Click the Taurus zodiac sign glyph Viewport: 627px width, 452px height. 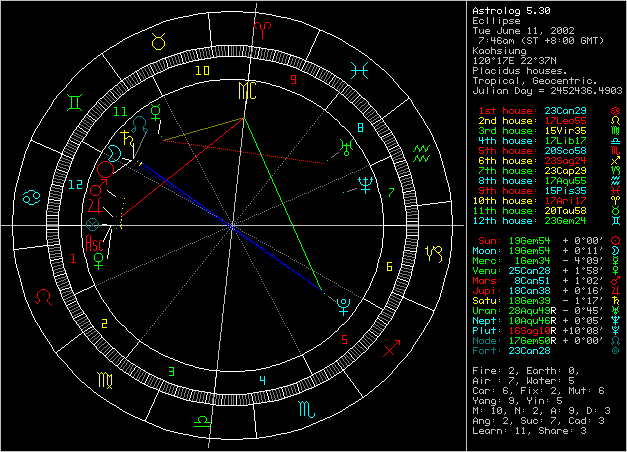coord(159,41)
